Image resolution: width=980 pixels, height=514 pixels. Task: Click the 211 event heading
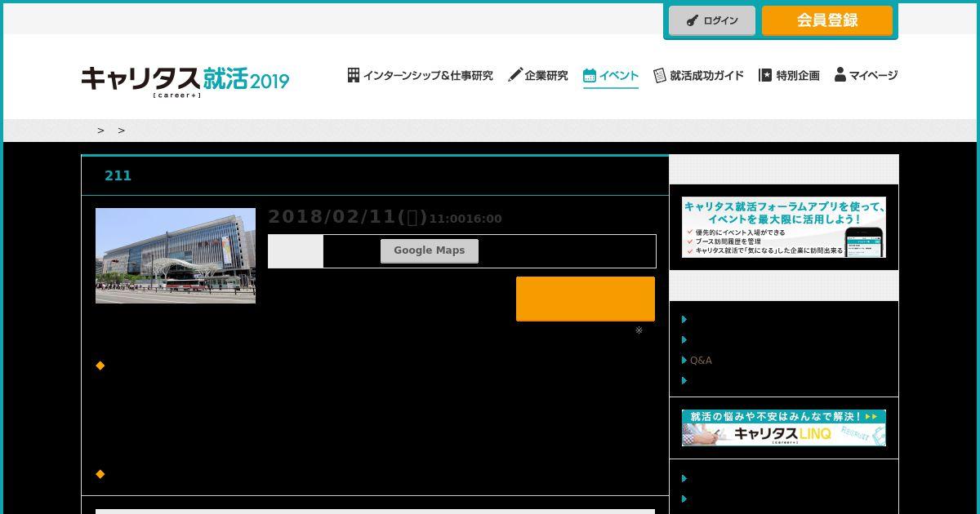[x=118, y=175]
